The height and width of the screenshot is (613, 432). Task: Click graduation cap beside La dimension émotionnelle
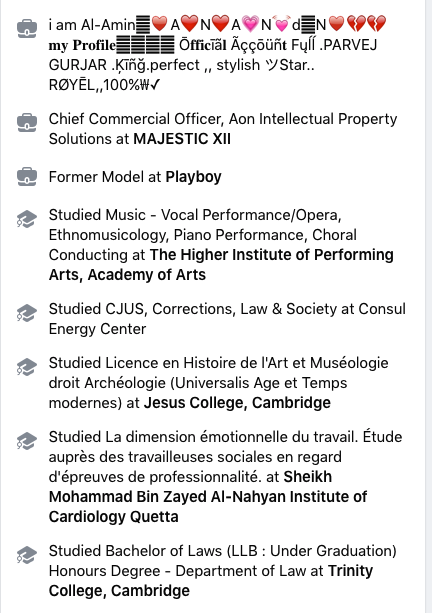(27, 441)
